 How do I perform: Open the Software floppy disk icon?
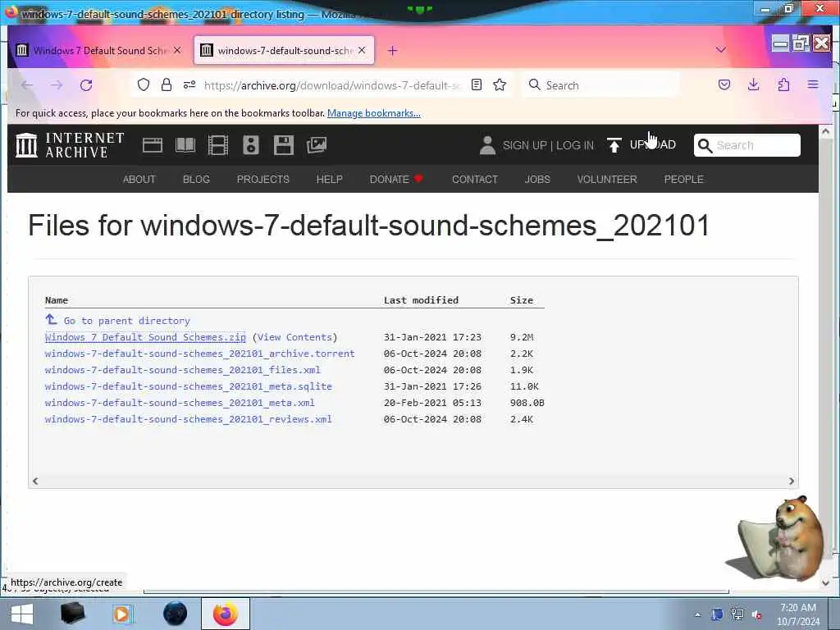283,145
